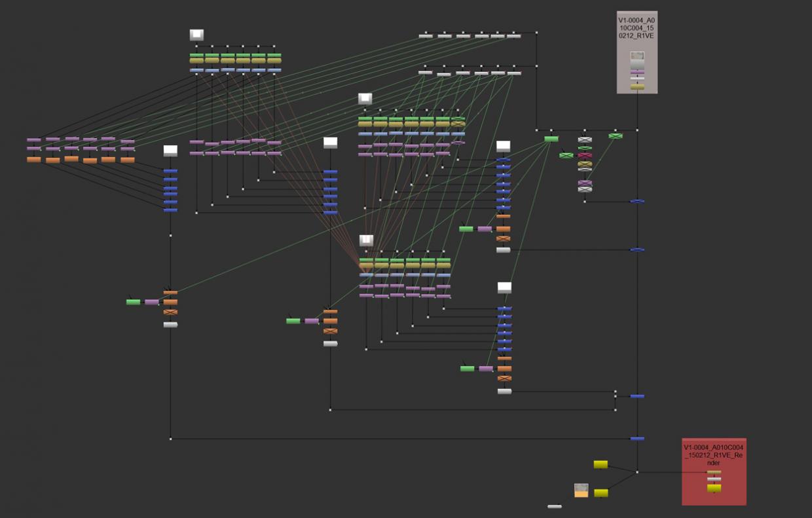This screenshot has height=518, width=812.
Task: Select the leftmost orange node in far-left cluster
Action: tap(33, 159)
